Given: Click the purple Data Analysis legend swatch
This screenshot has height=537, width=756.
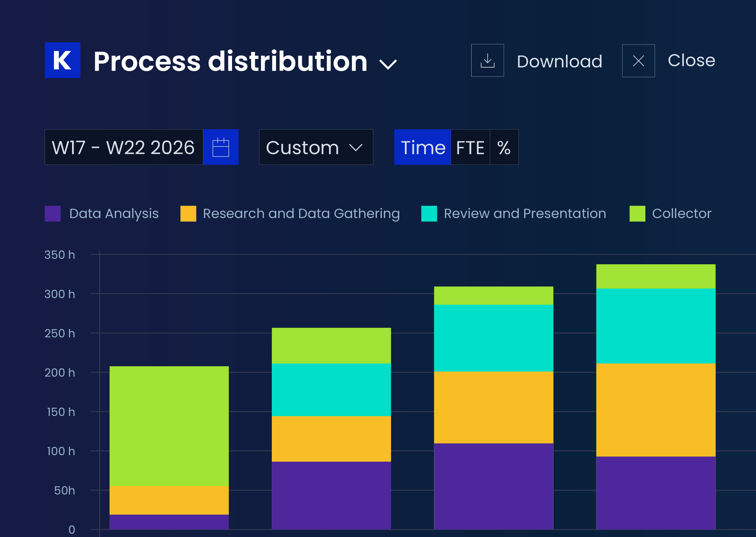Looking at the screenshot, I should tap(53, 214).
